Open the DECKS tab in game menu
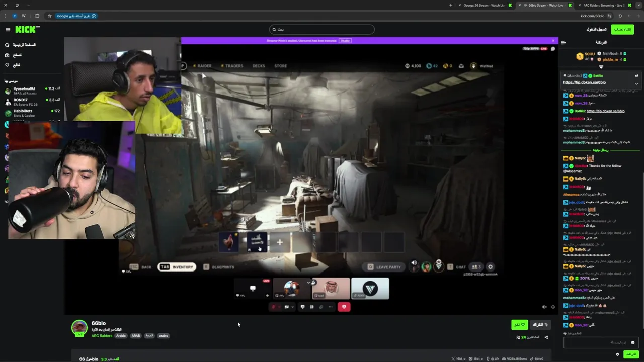 pyautogui.click(x=259, y=66)
